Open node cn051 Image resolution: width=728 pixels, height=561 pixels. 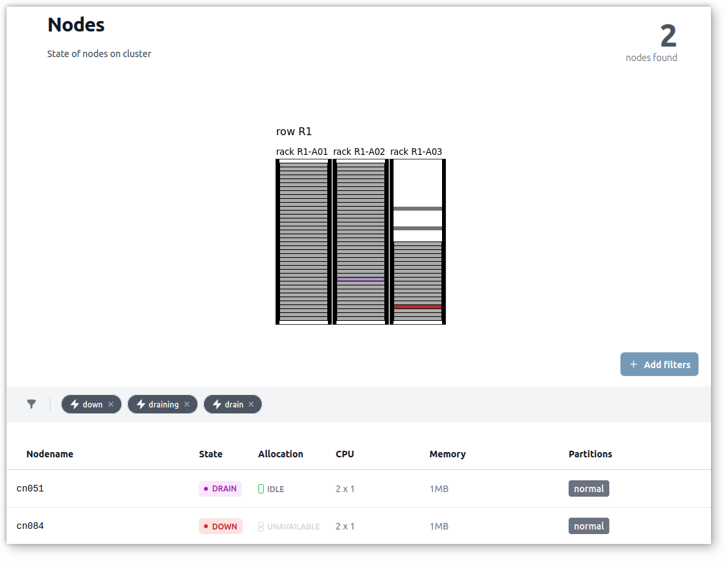[x=30, y=489]
